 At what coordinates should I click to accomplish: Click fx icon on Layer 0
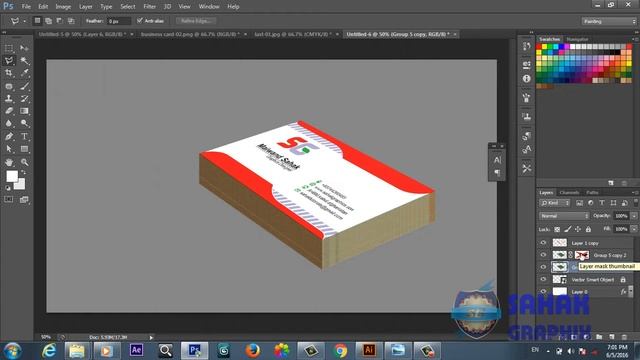click(x=623, y=291)
